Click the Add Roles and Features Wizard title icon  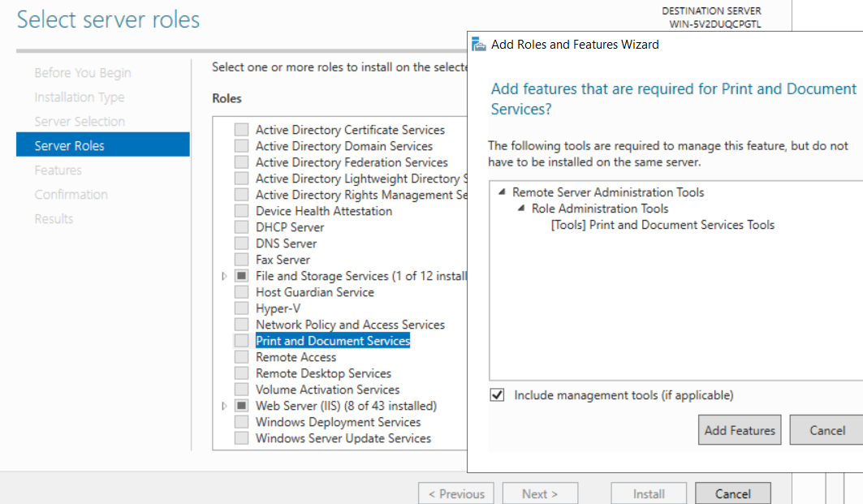click(x=479, y=45)
